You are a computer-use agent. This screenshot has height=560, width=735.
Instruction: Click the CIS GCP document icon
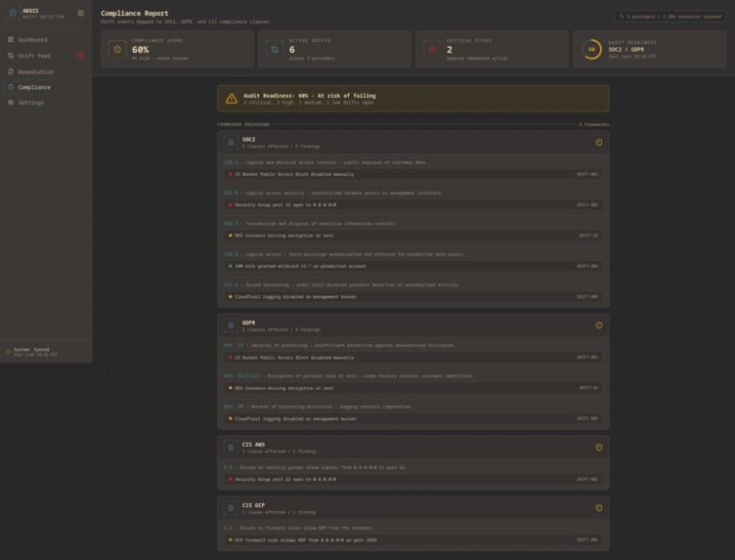pos(231,508)
